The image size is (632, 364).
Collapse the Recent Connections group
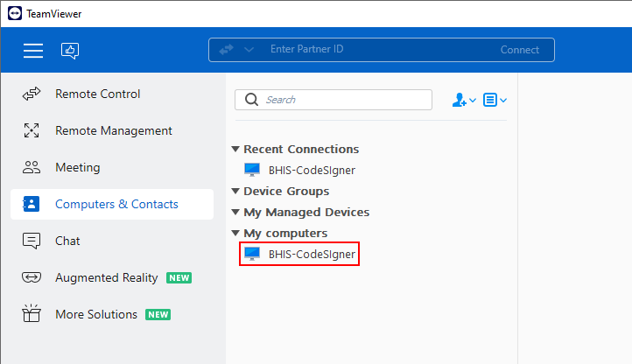(235, 150)
